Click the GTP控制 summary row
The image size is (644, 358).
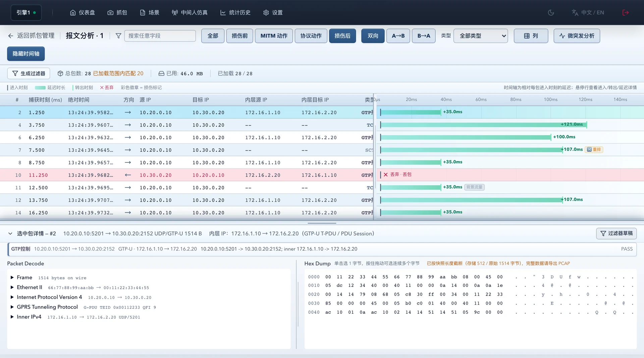click(x=322, y=249)
